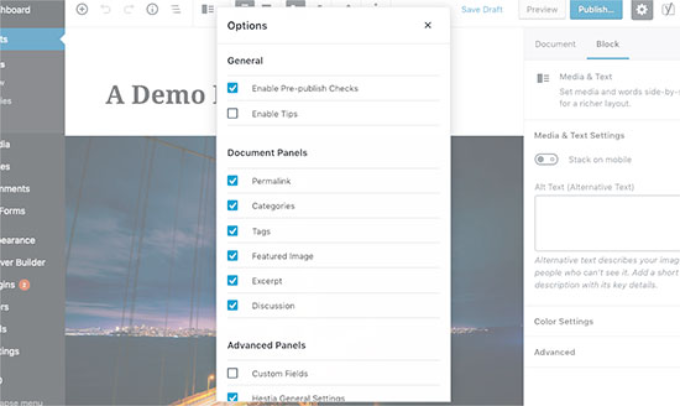Toggle the Stack on mobile switch
The height and width of the screenshot is (406, 680).
546,159
